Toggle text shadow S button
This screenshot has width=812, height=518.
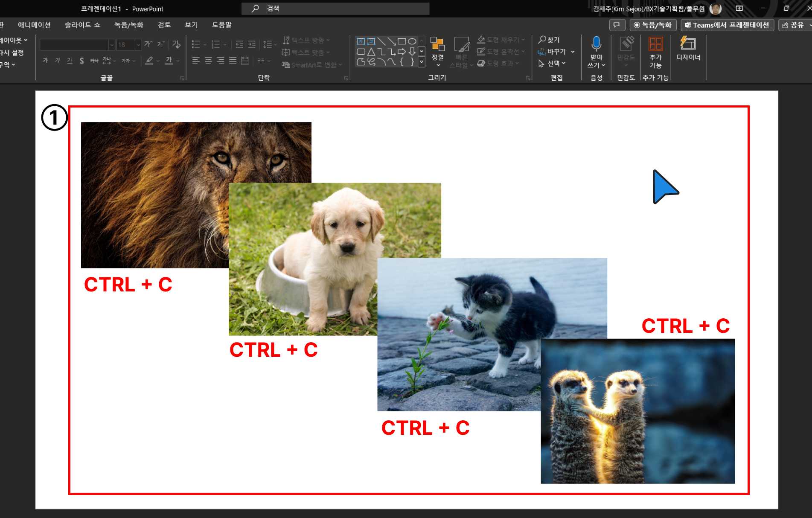[81, 61]
